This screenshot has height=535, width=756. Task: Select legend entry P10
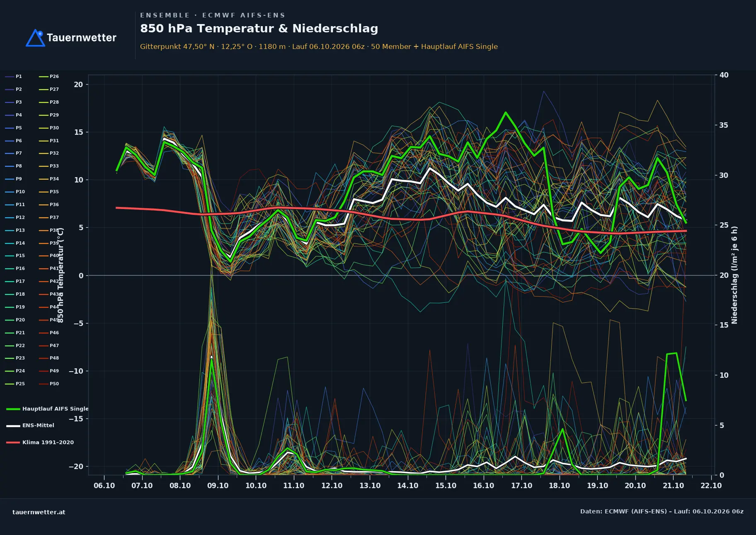click(15, 192)
